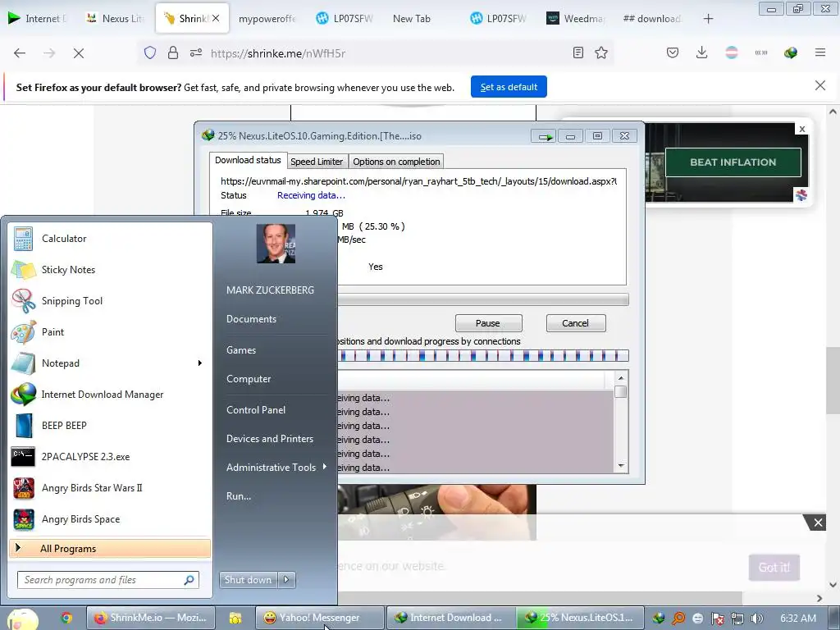Toggle reader view icon
Screen dimensions: 840x630
(578, 52)
